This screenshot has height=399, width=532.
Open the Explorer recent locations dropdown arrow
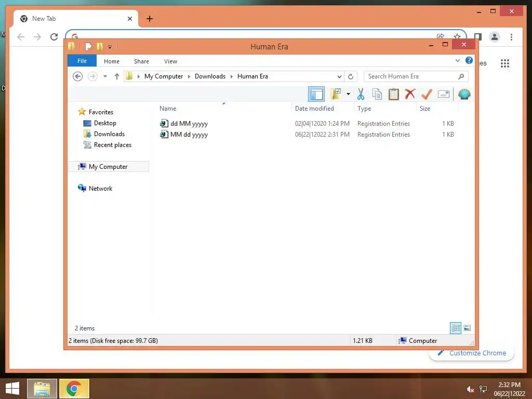tap(105, 76)
